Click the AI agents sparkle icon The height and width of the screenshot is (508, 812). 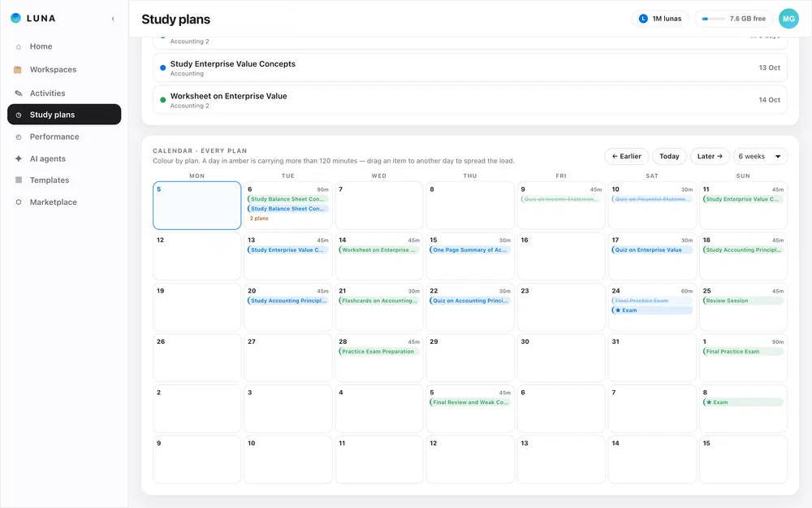pos(19,158)
